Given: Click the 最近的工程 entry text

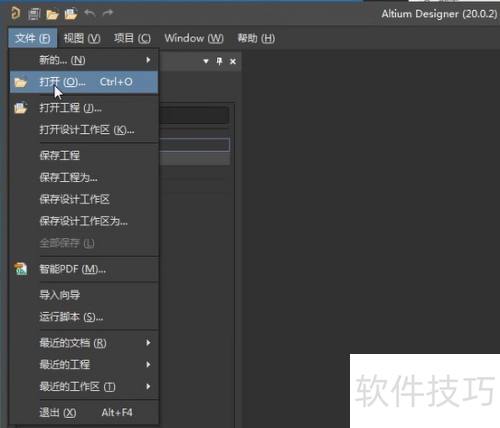Looking at the screenshot, I should pyautogui.click(x=65, y=364).
